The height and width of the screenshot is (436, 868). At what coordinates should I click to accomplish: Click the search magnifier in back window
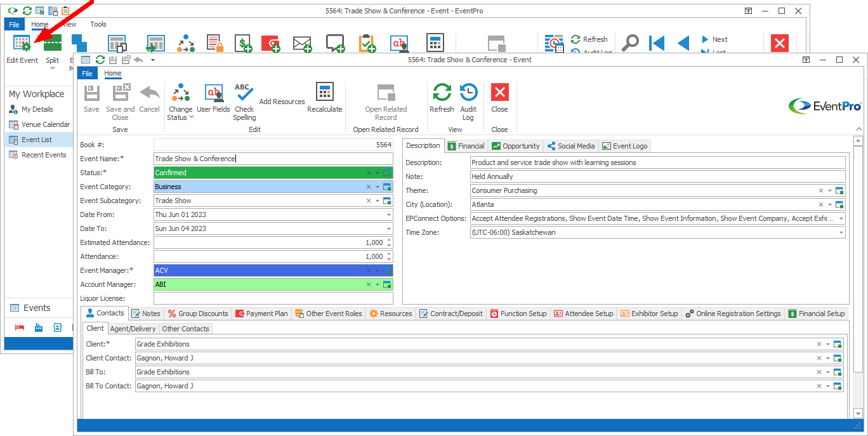(x=630, y=43)
